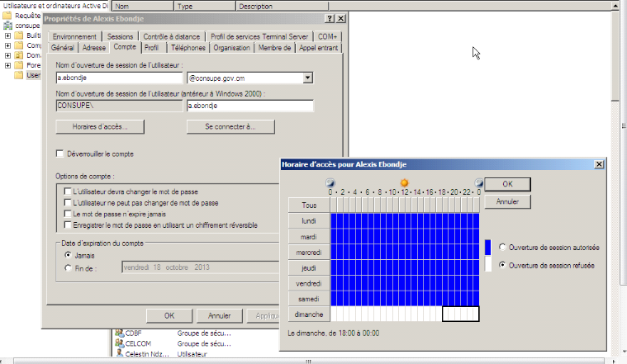Image resolution: width=627 pixels, height=364 pixels.
Task: Enable 'Le mot de passe n'expire jamais'
Action: coord(68,213)
